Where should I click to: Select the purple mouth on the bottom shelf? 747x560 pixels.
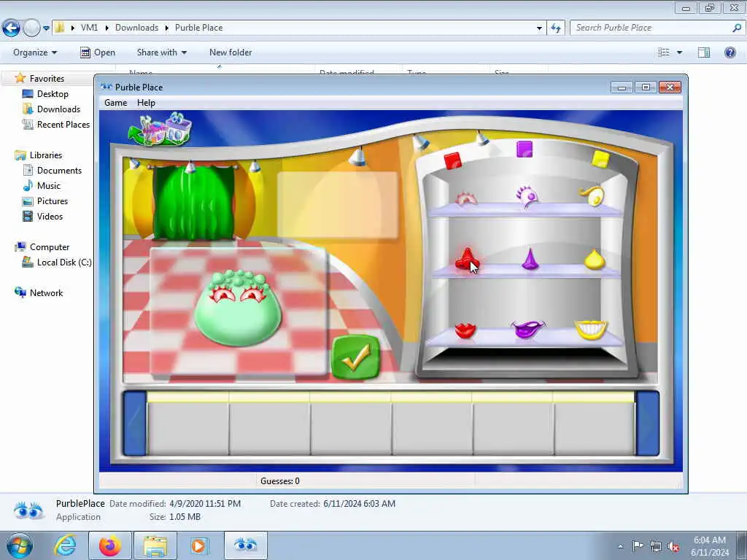tap(528, 328)
